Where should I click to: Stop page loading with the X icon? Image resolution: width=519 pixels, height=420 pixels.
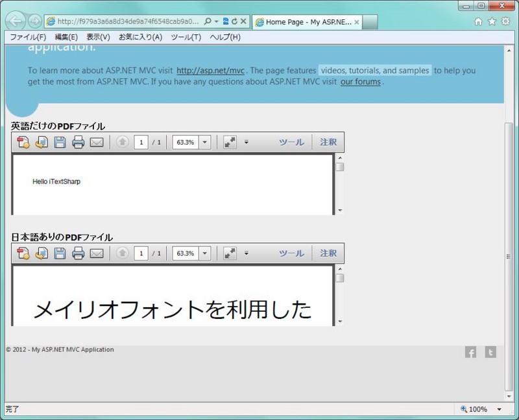[243, 21]
